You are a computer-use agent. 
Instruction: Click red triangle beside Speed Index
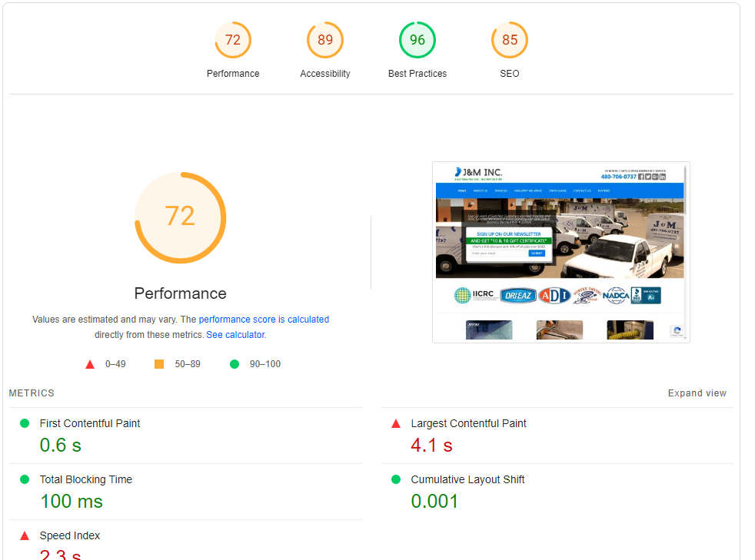(x=25, y=535)
